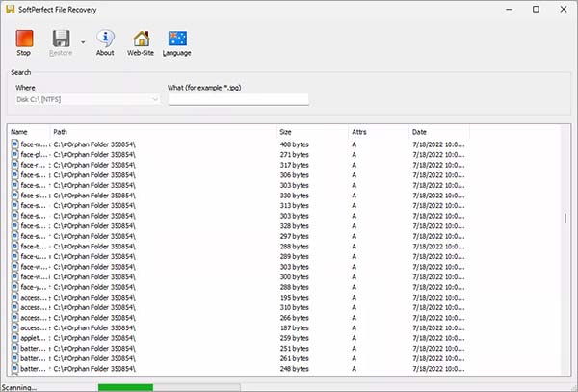Open the Where disk combo box

click(88, 99)
